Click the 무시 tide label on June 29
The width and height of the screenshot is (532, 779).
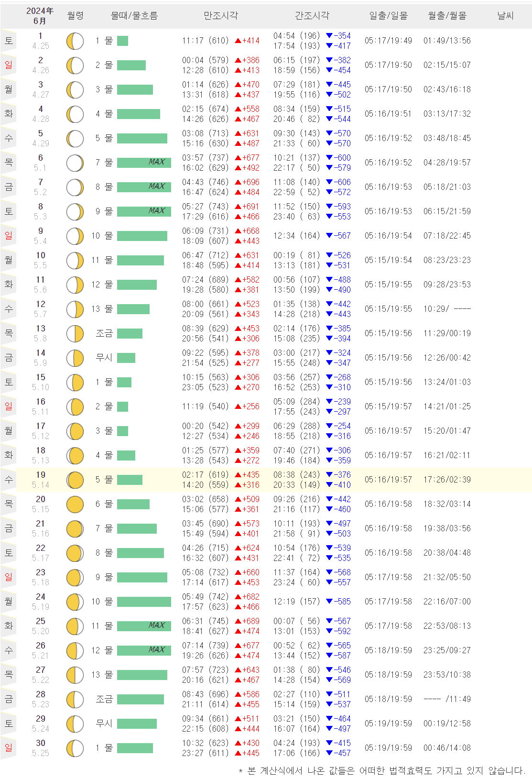[x=104, y=724]
